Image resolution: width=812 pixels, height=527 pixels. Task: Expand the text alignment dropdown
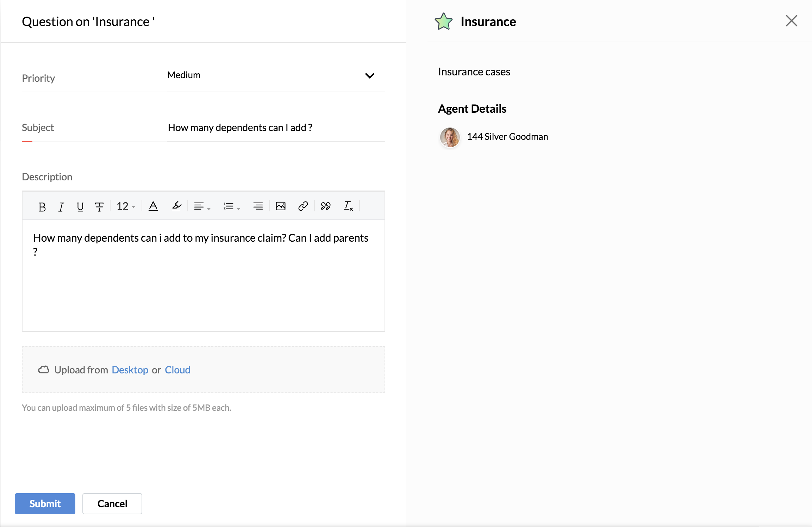point(202,206)
